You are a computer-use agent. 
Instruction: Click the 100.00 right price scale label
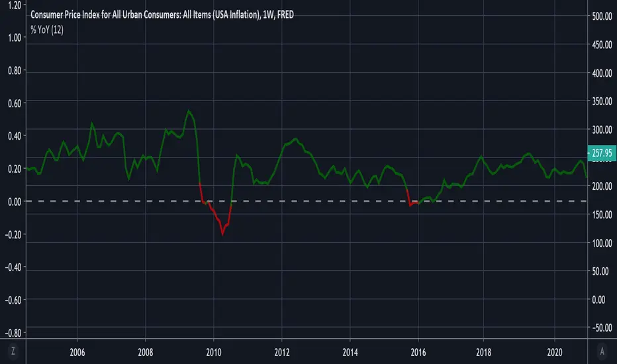pyautogui.click(x=602, y=243)
